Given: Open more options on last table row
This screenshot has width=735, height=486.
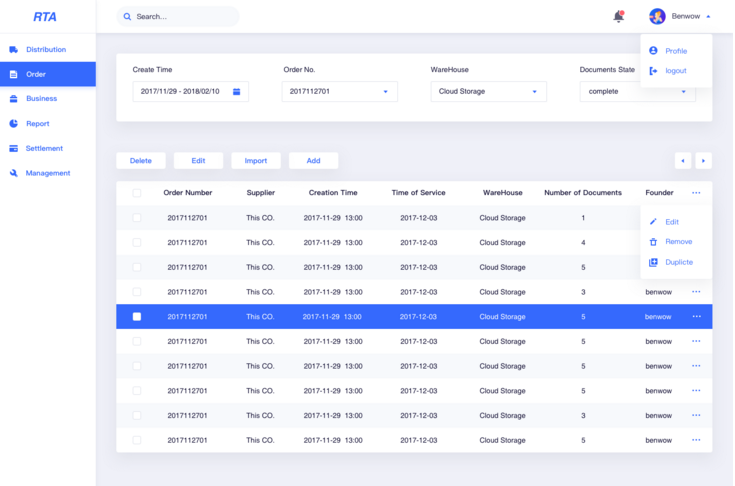Looking at the screenshot, I should [x=696, y=440].
